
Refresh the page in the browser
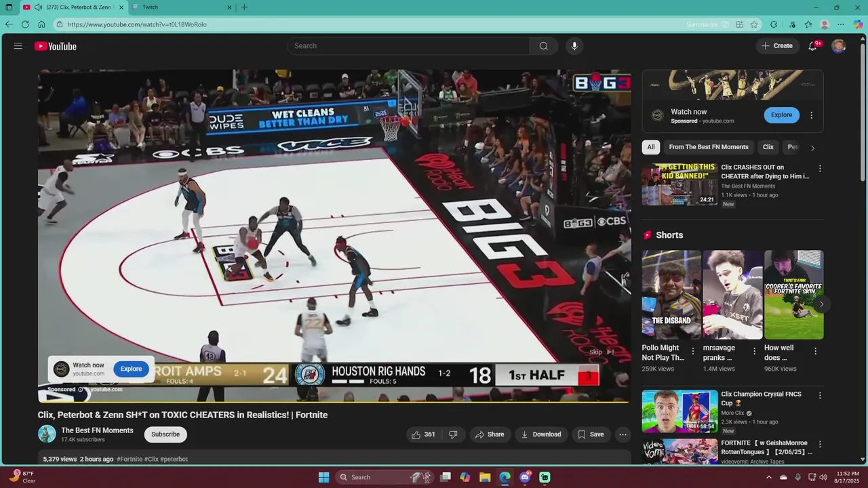tap(25, 24)
